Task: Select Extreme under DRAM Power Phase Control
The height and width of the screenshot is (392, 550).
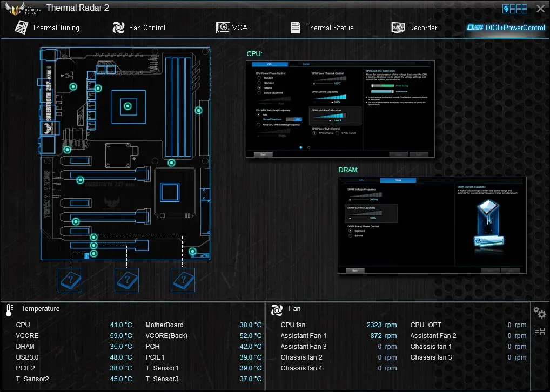Action: [x=351, y=236]
